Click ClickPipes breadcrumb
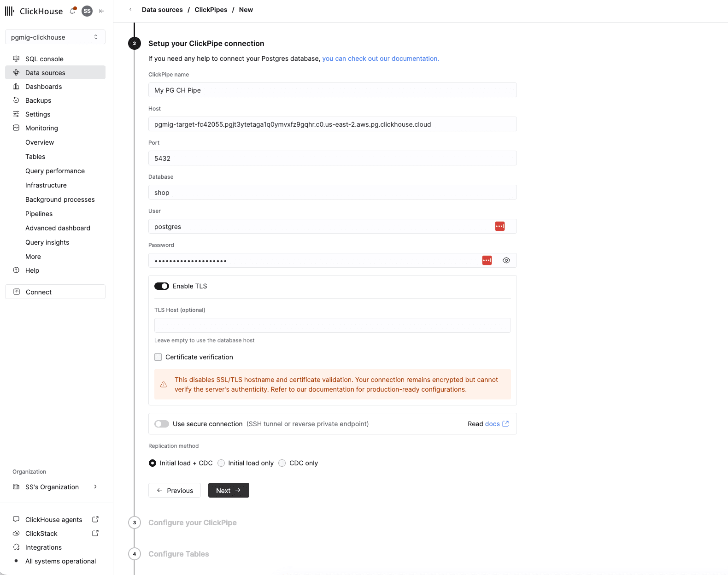728x575 pixels. click(211, 10)
